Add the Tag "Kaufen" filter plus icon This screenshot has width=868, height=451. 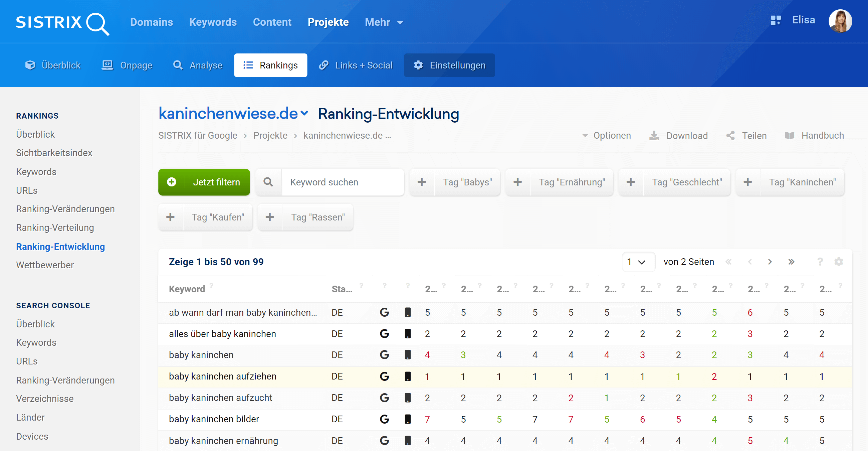tap(171, 217)
